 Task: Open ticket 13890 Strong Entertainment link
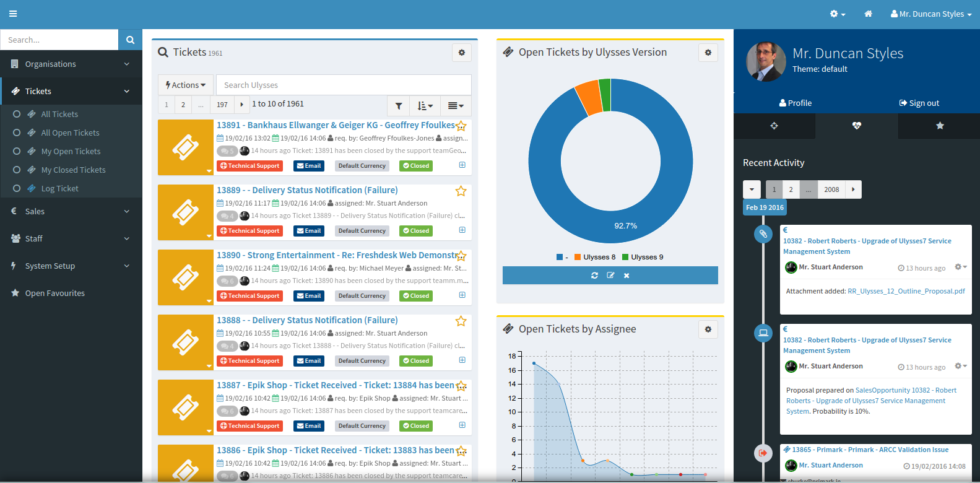click(337, 255)
